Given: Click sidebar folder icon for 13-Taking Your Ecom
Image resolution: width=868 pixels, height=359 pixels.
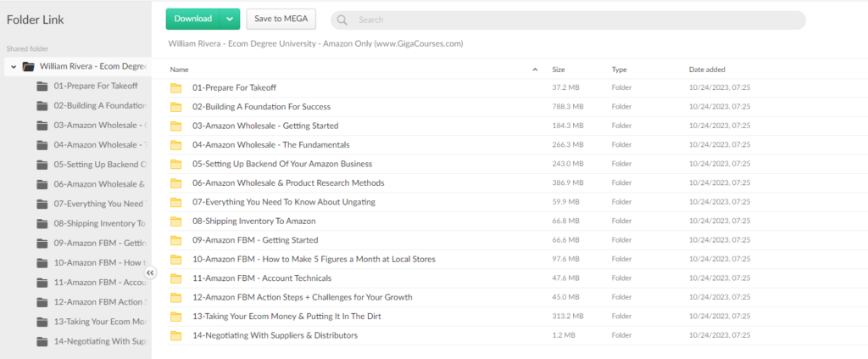Looking at the screenshot, I should pyautogui.click(x=42, y=322).
